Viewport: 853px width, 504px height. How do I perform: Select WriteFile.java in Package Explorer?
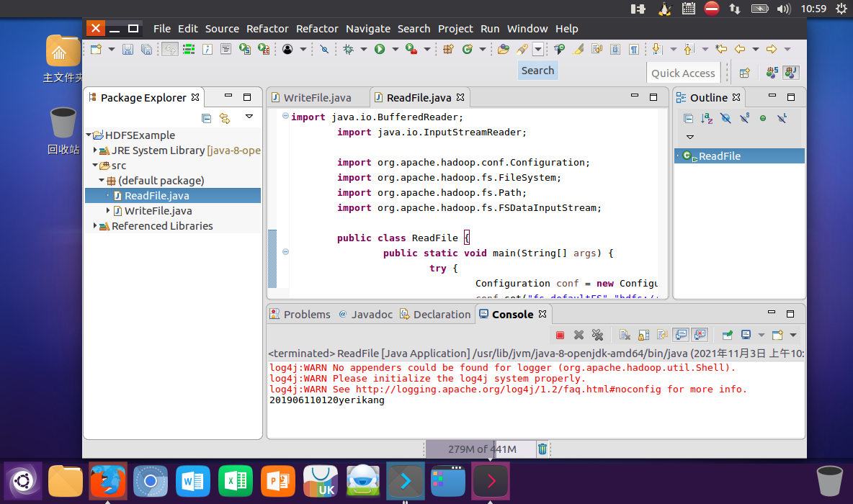[x=158, y=211]
